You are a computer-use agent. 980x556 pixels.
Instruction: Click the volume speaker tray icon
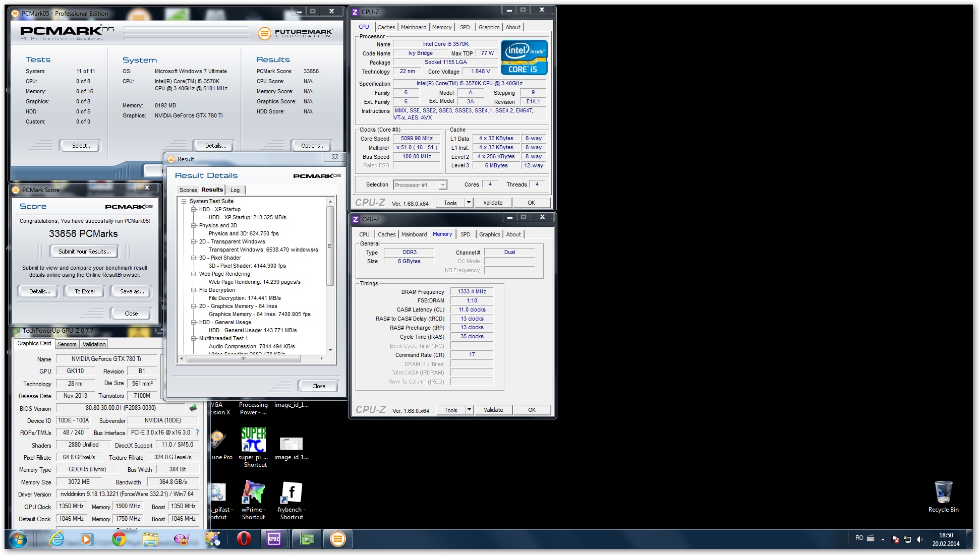(919, 539)
